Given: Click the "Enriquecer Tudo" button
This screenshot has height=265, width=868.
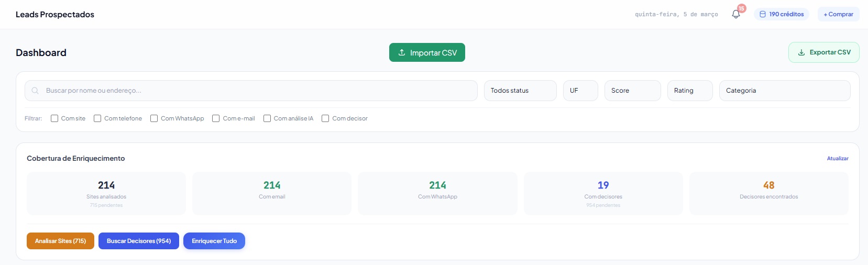Looking at the screenshot, I should click(214, 241).
